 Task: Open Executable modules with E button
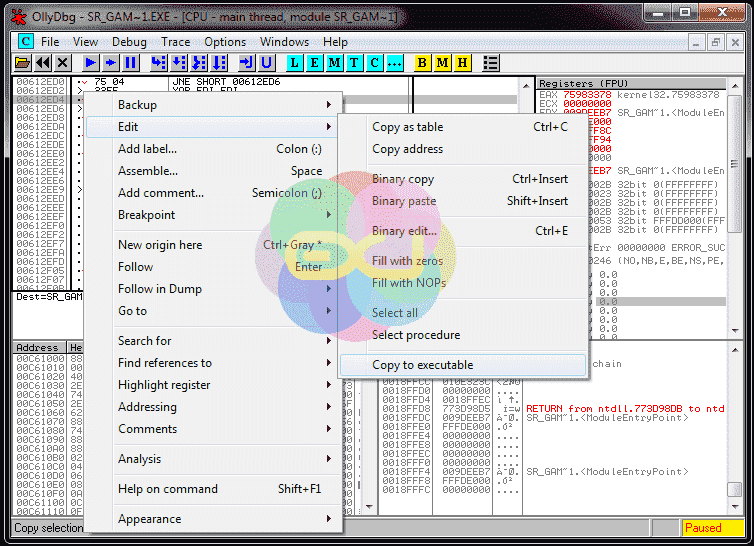pos(314,63)
